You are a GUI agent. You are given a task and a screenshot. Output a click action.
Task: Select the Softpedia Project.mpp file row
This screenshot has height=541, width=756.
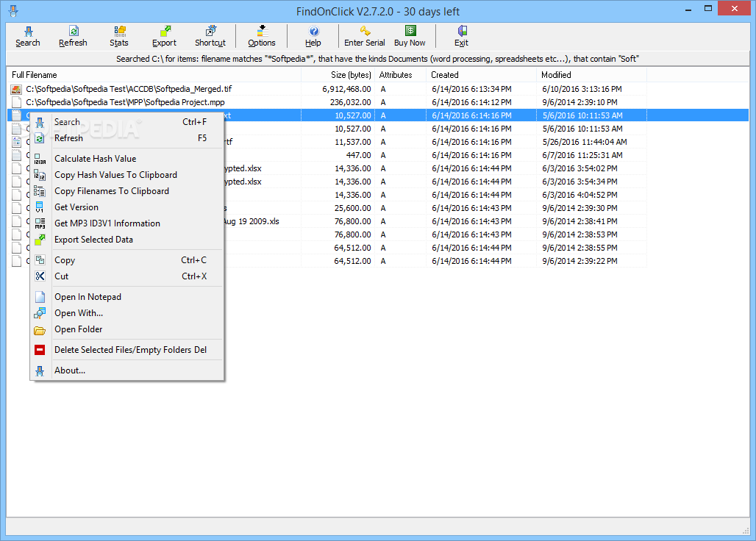(x=328, y=102)
